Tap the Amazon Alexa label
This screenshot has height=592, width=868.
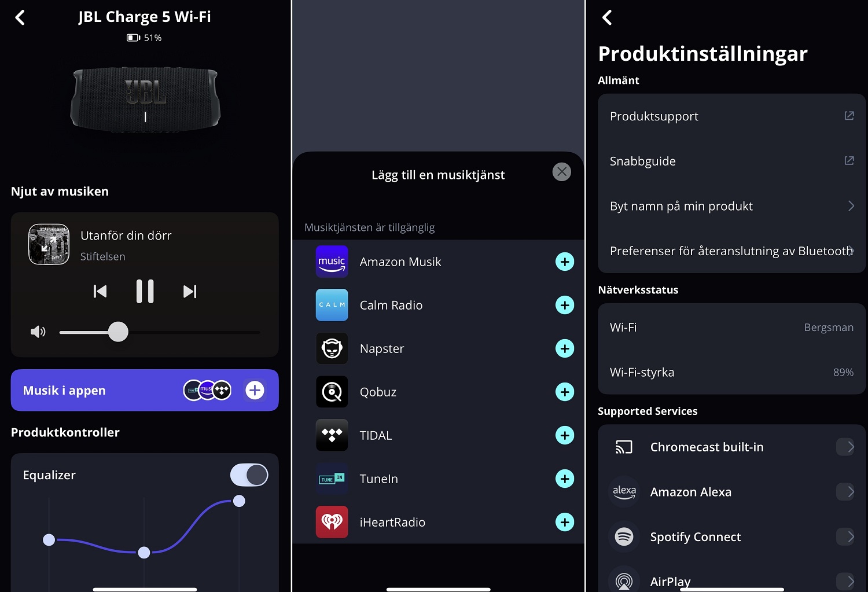pyautogui.click(x=691, y=492)
